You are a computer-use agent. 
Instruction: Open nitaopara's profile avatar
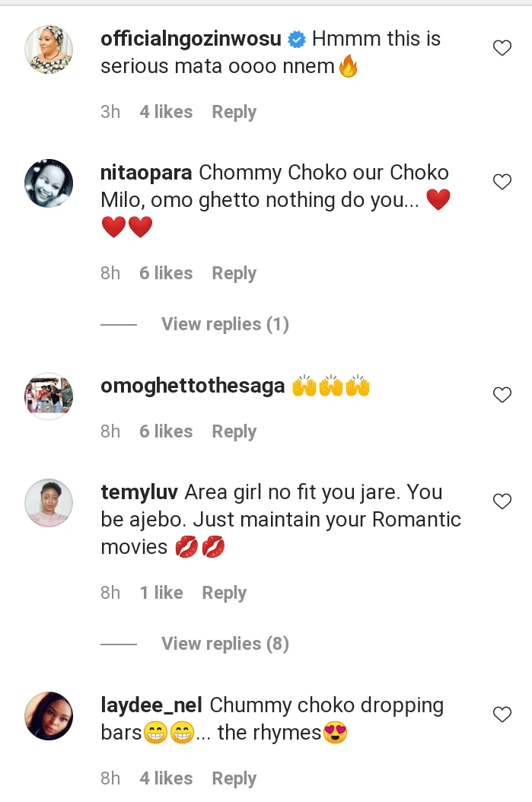click(x=49, y=183)
